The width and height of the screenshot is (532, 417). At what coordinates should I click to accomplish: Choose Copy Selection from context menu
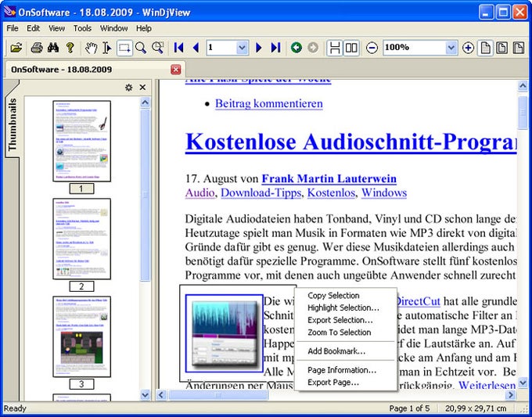click(x=345, y=296)
